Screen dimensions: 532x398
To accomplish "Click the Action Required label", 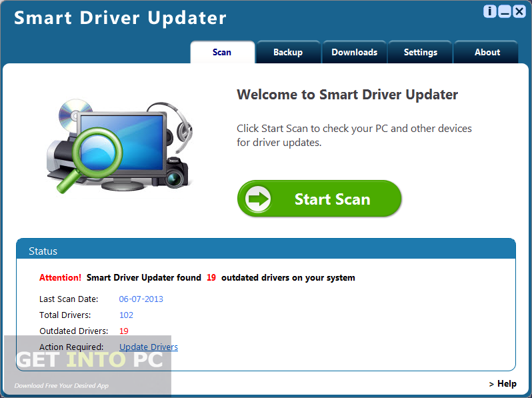I will pyautogui.click(x=71, y=347).
